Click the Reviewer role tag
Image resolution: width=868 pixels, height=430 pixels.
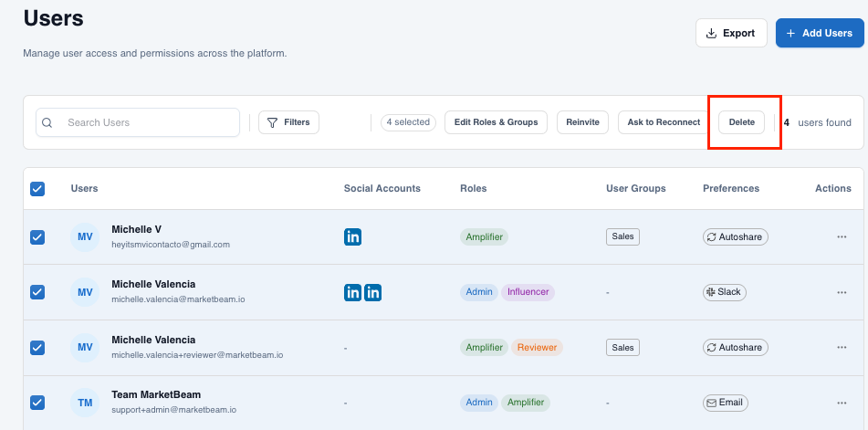(x=537, y=348)
